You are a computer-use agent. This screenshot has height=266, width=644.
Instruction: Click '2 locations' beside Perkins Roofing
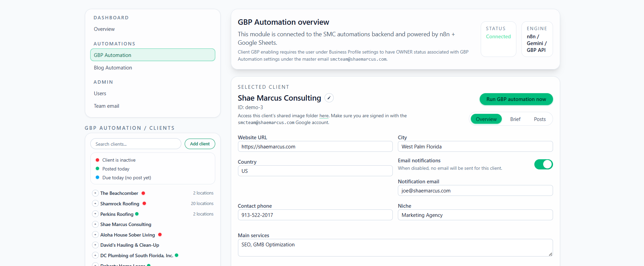[x=203, y=214]
